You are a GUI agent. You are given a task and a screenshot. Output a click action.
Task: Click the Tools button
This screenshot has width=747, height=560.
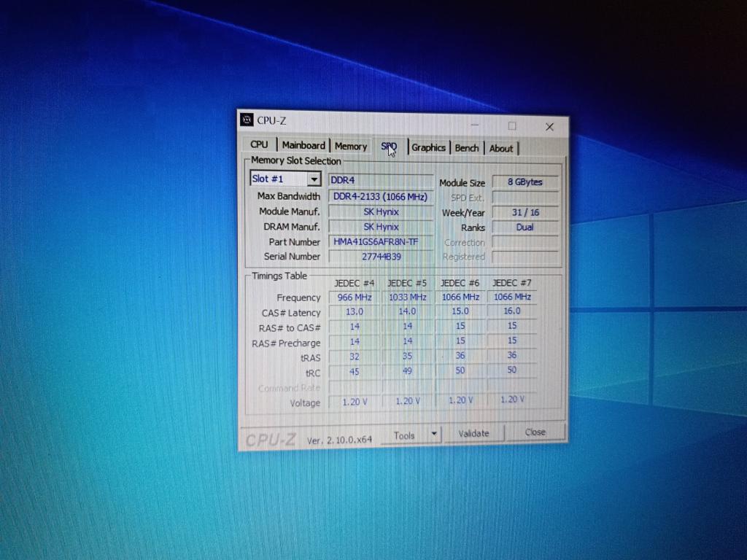point(404,435)
